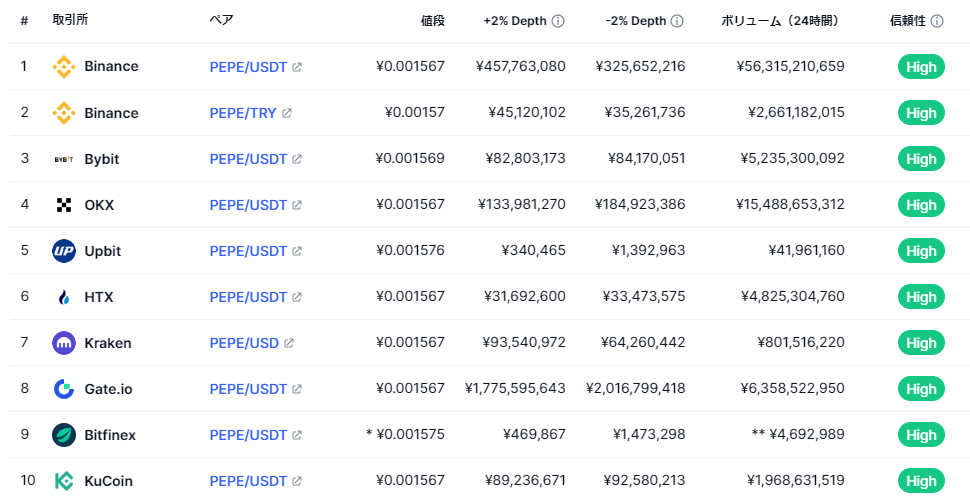
Task: Click the Bybit exchange name
Action: (101, 159)
